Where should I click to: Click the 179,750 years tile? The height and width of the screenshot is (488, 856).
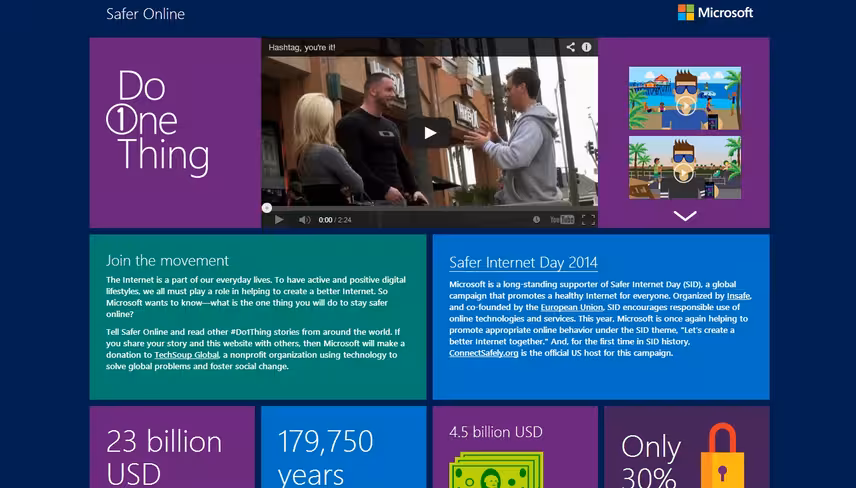click(343, 447)
